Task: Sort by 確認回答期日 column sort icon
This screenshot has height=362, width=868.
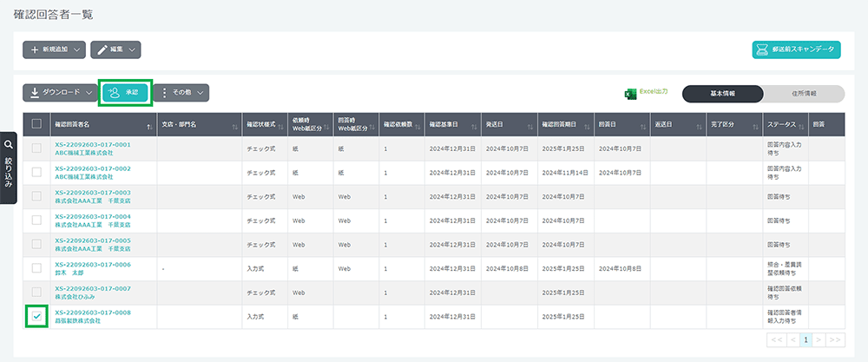Action: pyautogui.click(x=589, y=127)
